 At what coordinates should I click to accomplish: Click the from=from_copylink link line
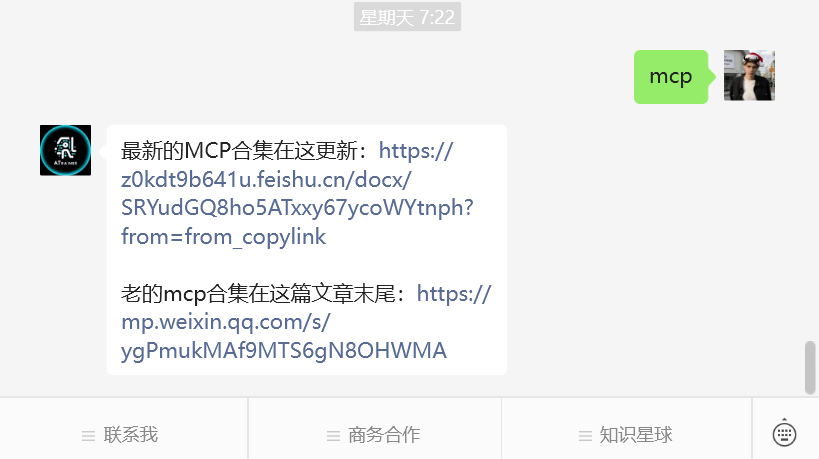coord(224,237)
